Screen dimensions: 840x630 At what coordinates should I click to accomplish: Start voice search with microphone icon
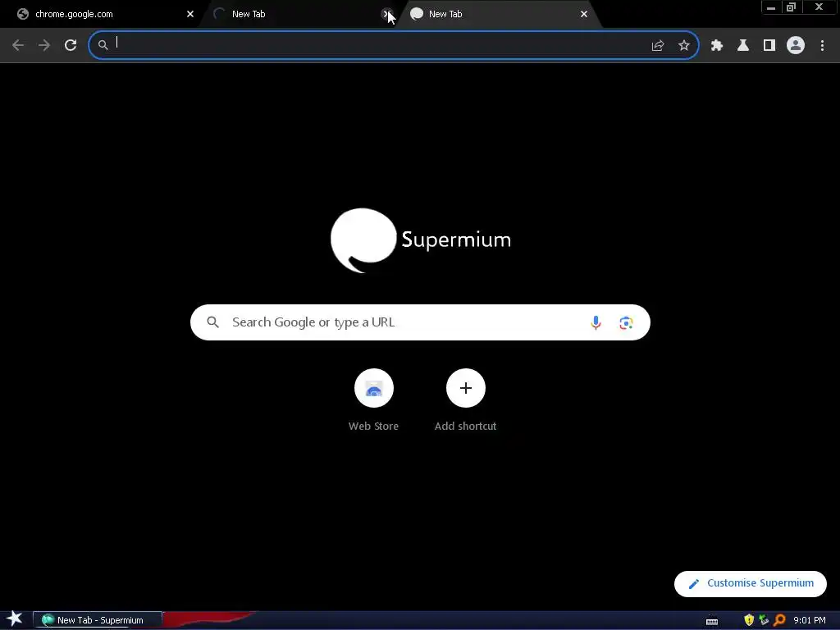pyautogui.click(x=596, y=322)
